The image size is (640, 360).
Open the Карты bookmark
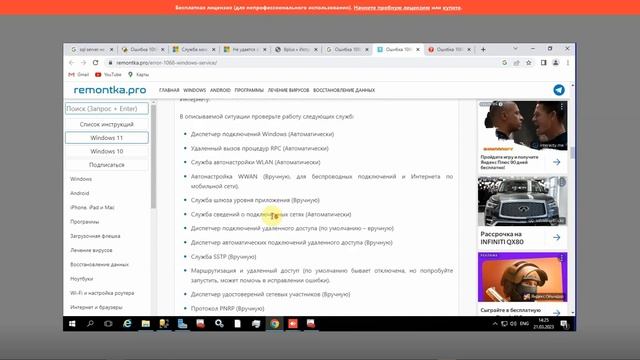(138, 75)
